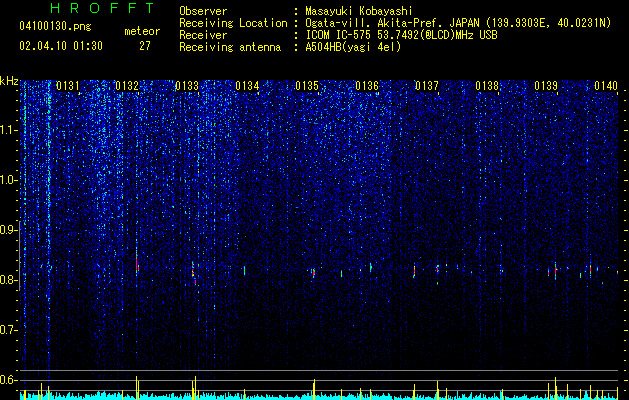Click the Receiving Location label

tap(233, 23)
